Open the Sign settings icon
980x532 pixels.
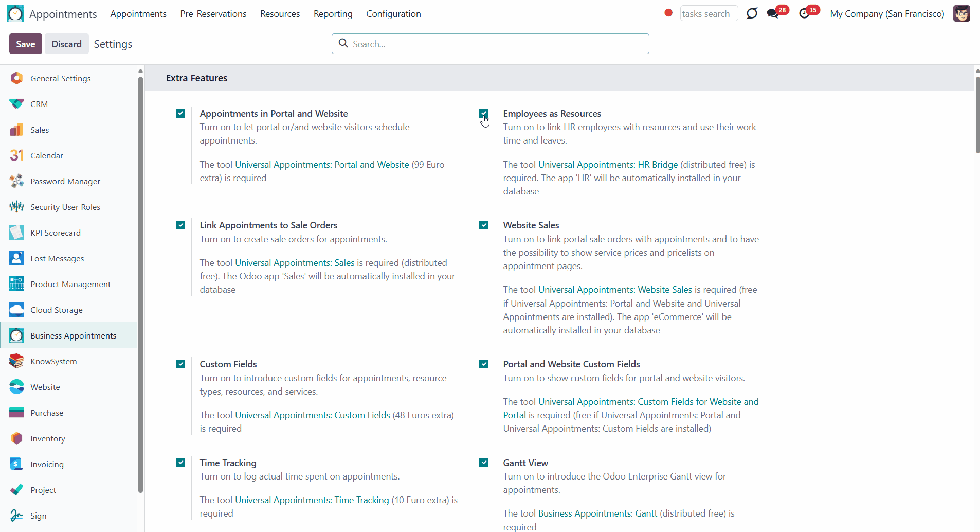[x=16, y=516]
